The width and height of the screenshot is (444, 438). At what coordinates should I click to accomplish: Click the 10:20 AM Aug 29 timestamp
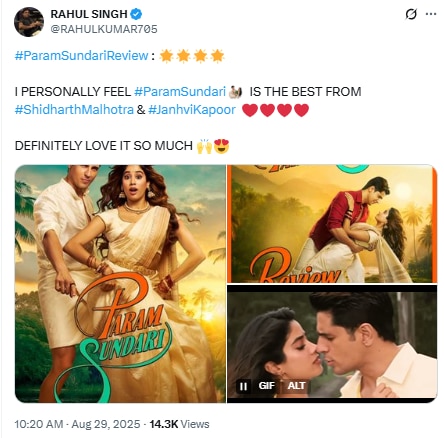(77, 424)
